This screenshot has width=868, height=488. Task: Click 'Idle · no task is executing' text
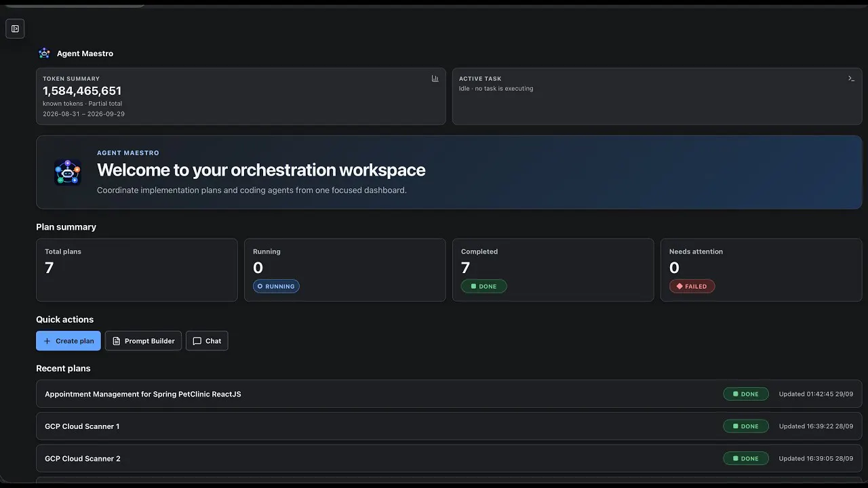pyautogui.click(x=496, y=88)
